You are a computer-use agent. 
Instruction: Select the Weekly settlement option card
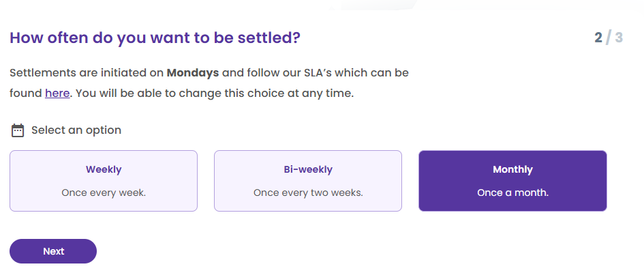point(104,181)
